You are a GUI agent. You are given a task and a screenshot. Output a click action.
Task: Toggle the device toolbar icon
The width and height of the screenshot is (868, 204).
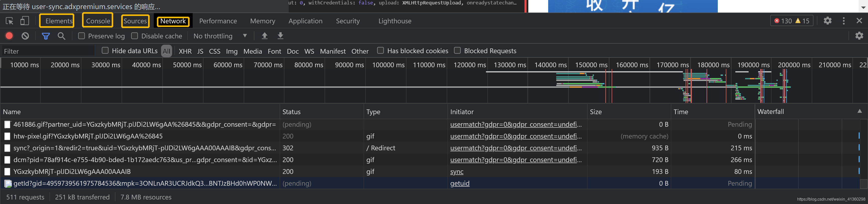click(x=25, y=21)
